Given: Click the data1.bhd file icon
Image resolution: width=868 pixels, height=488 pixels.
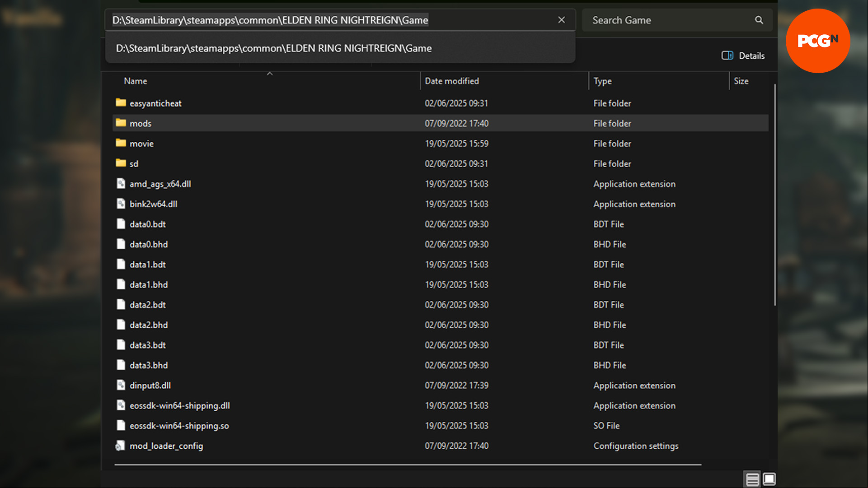Looking at the screenshot, I should coord(121,284).
